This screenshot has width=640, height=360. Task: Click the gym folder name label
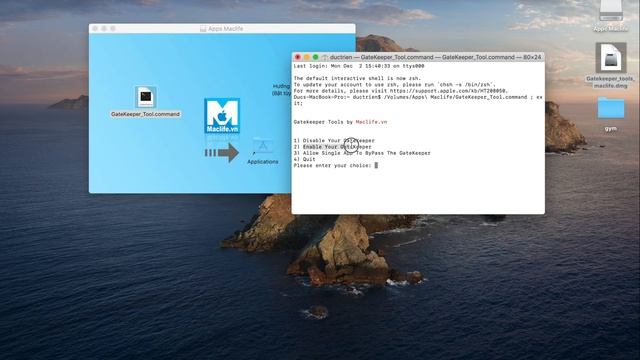611,129
